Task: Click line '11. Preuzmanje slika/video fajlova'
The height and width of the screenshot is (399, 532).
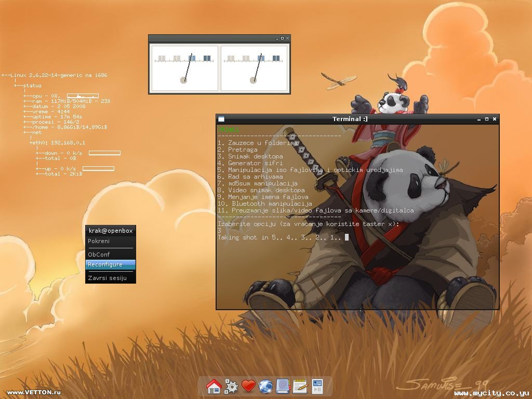Action: tap(315, 211)
